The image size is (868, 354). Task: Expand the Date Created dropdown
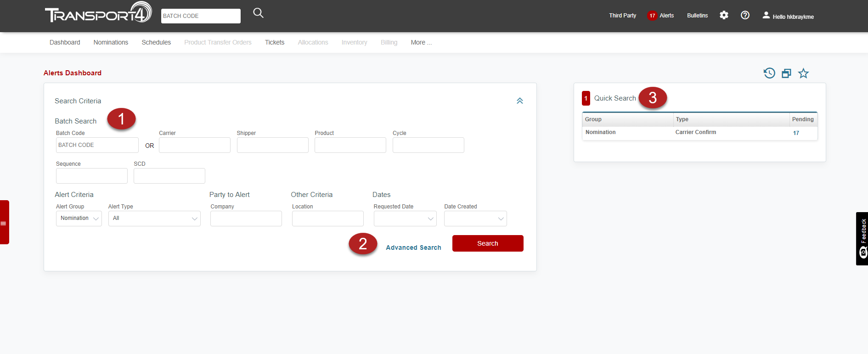click(475, 219)
